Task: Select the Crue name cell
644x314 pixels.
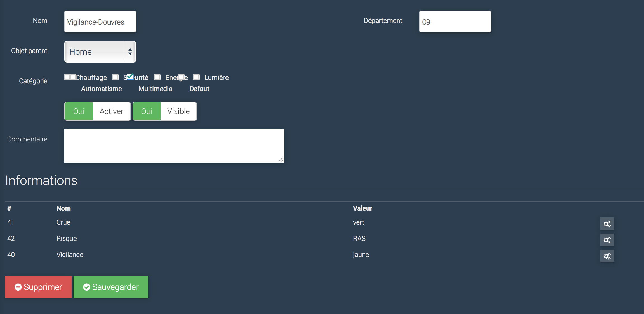Action: tap(63, 222)
